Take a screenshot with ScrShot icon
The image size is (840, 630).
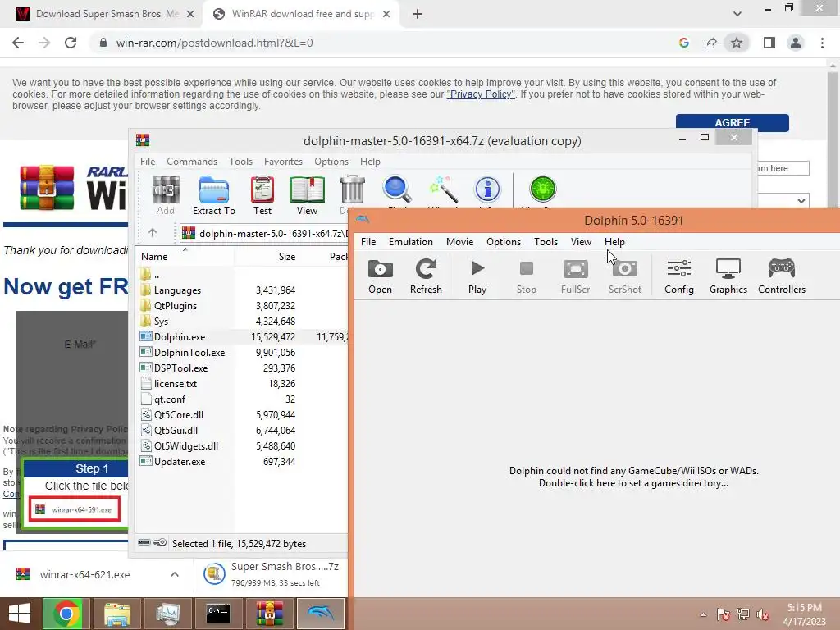click(624, 276)
